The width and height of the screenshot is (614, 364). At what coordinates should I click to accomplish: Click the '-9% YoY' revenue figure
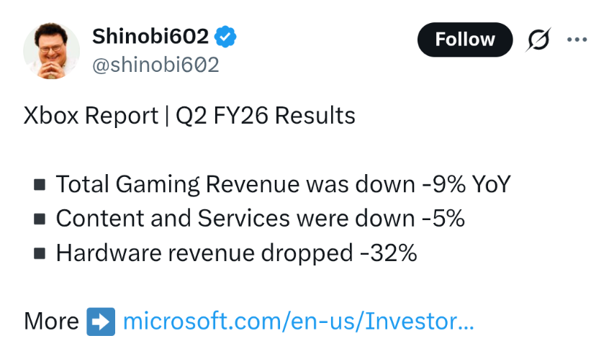click(466, 184)
